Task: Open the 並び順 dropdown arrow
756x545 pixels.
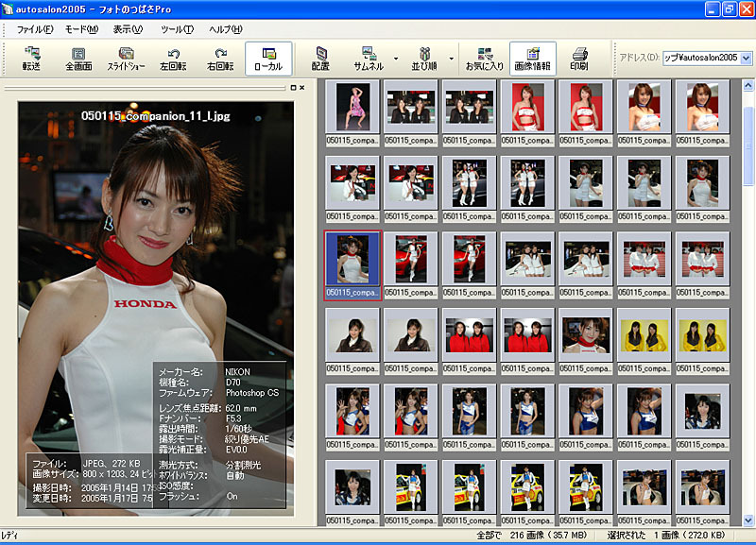Action: point(452,59)
